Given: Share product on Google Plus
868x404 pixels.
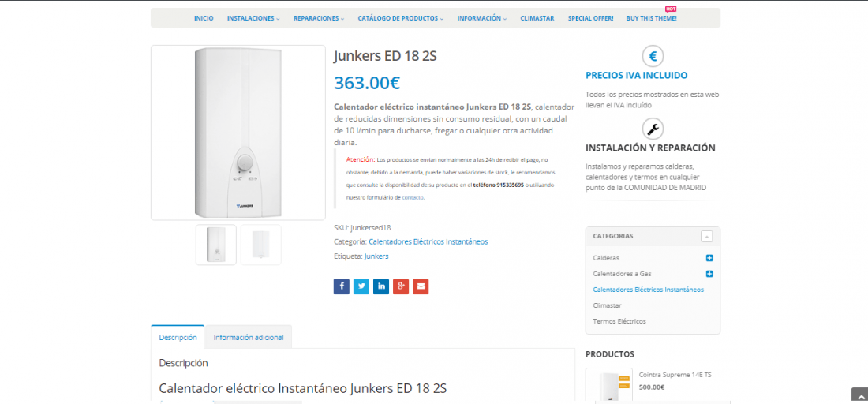Looking at the screenshot, I should (x=401, y=286).
